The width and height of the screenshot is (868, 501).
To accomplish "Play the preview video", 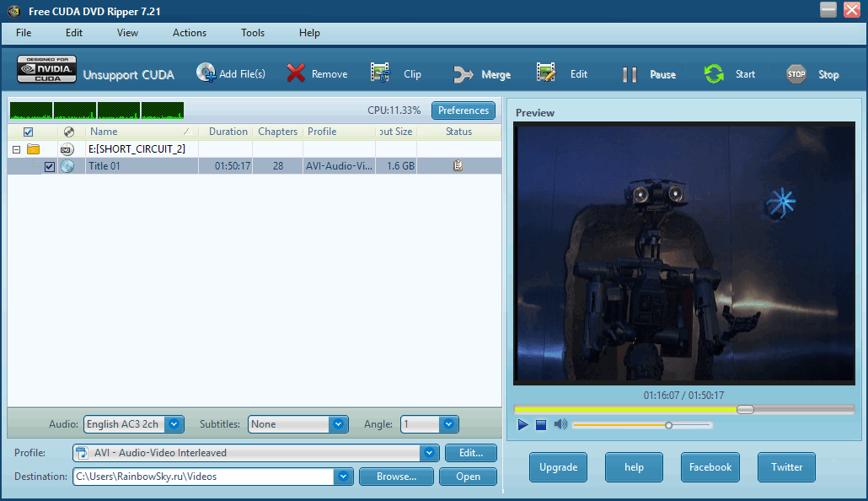I will pos(522,425).
